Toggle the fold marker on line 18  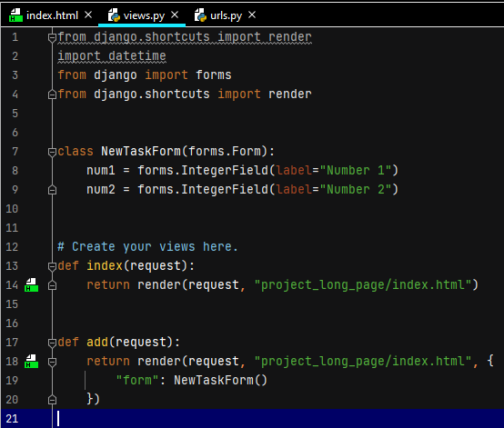(x=52, y=362)
